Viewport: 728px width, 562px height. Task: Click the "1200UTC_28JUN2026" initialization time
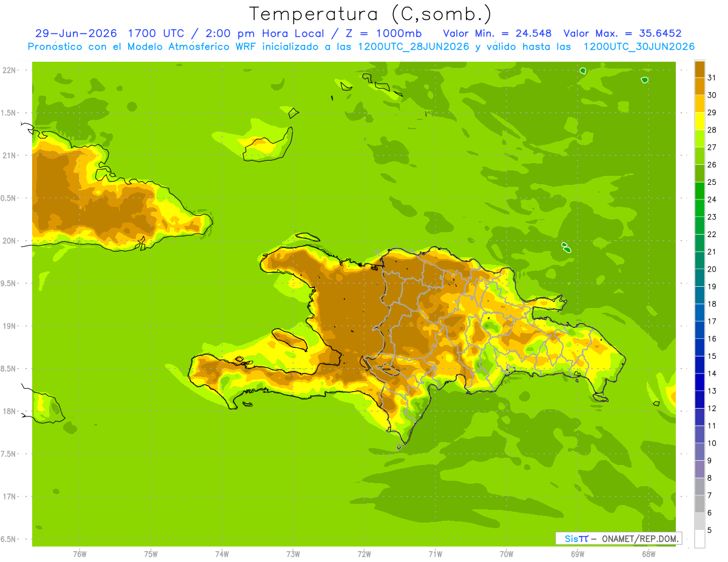pos(414,47)
